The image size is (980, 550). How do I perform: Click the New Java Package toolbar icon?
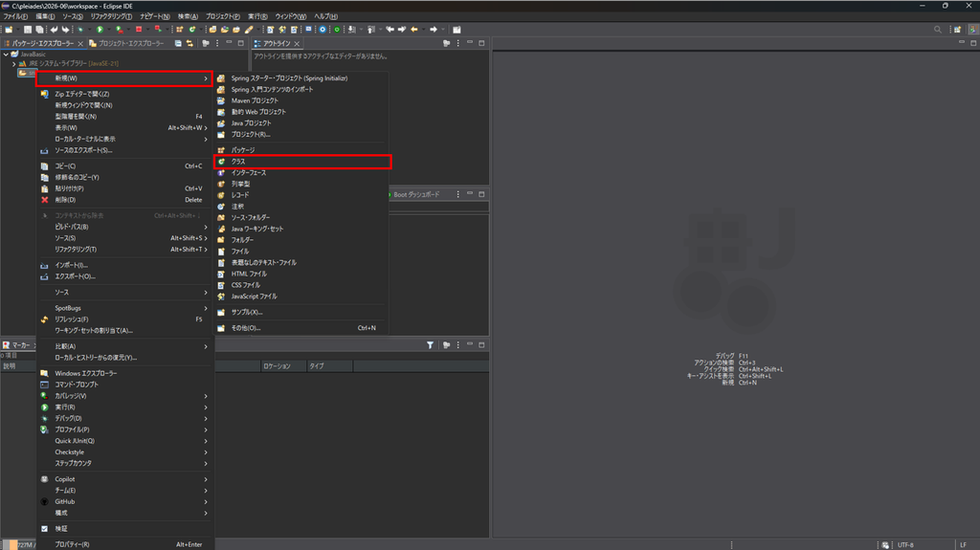tap(180, 30)
